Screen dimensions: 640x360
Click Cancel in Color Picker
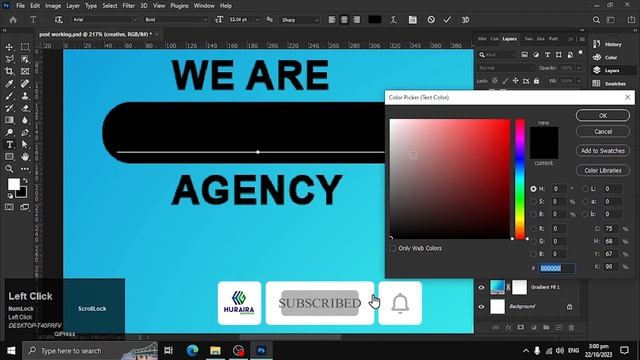[x=603, y=131]
